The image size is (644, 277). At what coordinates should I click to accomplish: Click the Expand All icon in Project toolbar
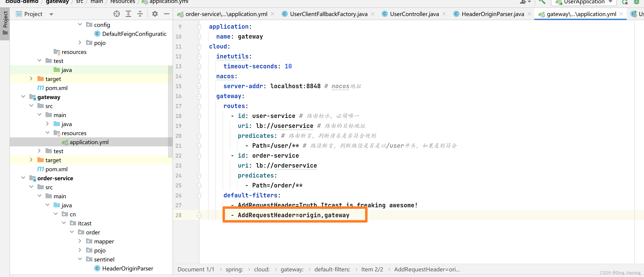coord(128,14)
